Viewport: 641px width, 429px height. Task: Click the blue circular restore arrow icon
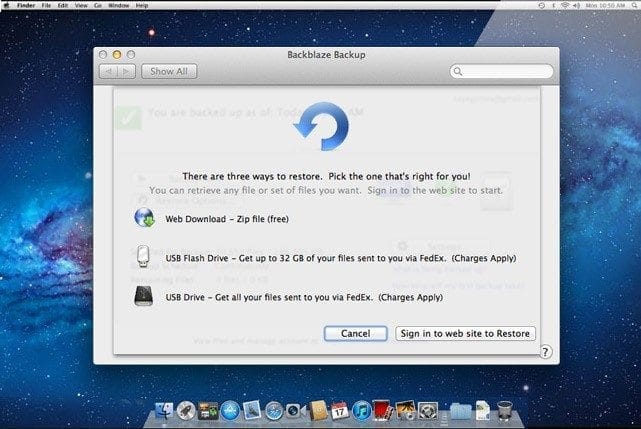[x=322, y=126]
